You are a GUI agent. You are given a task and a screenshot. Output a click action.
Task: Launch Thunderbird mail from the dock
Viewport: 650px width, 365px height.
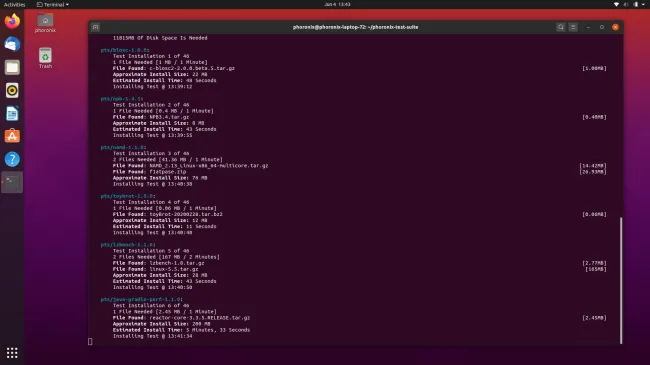click(x=12, y=44)
